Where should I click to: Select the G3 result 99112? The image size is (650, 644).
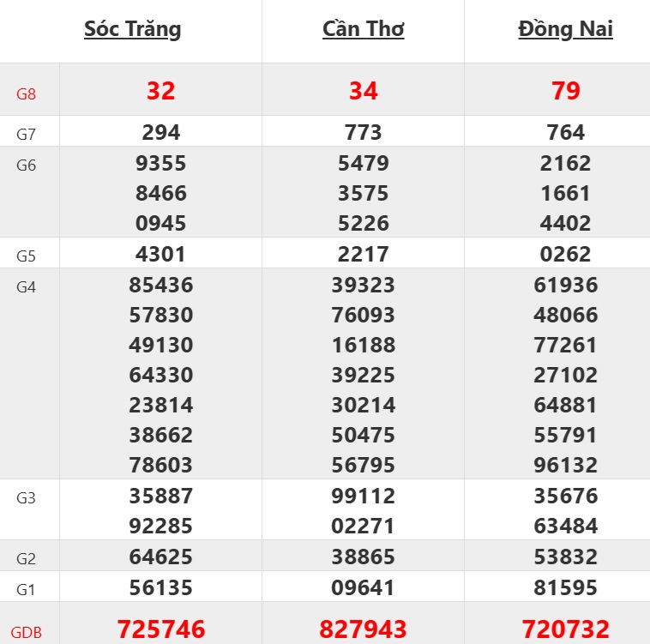(364, 496)
